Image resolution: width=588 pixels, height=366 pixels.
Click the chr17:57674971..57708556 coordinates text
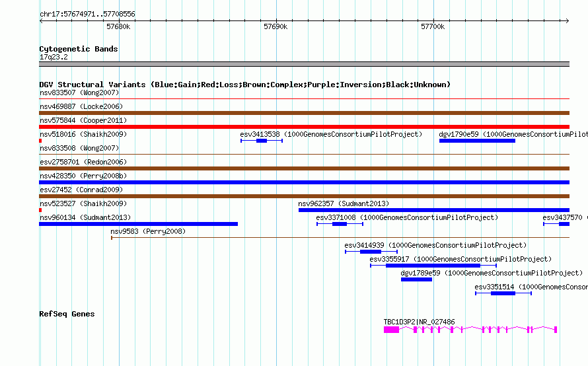(87, 14)
